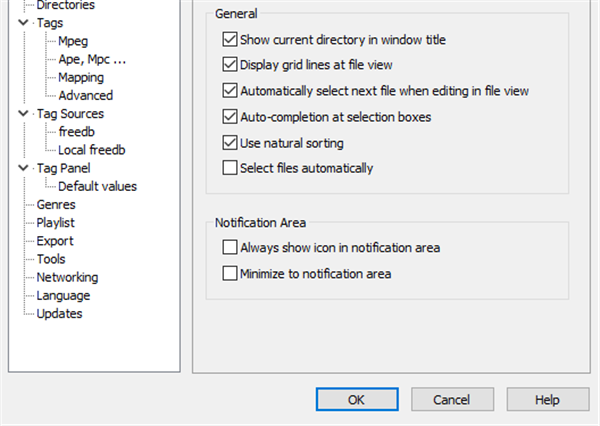Go to the Genres options page
This screenshot has width=600, height=426.
[x=56, y=205]
